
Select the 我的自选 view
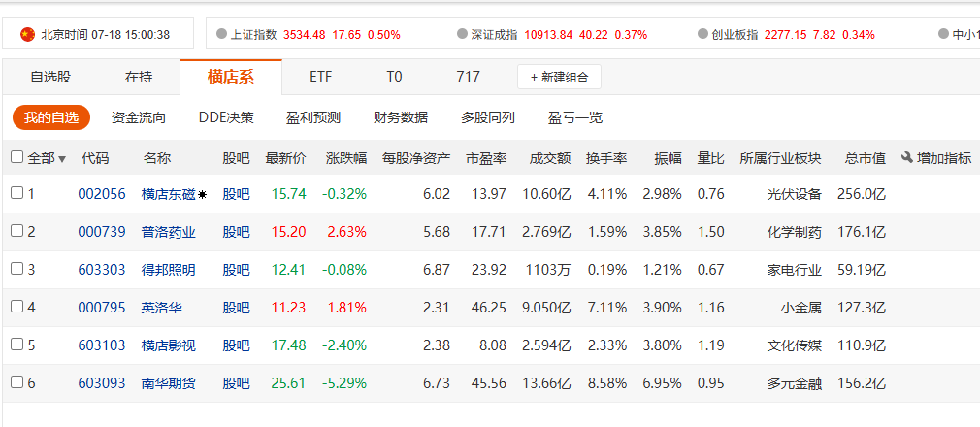point(51,117)
